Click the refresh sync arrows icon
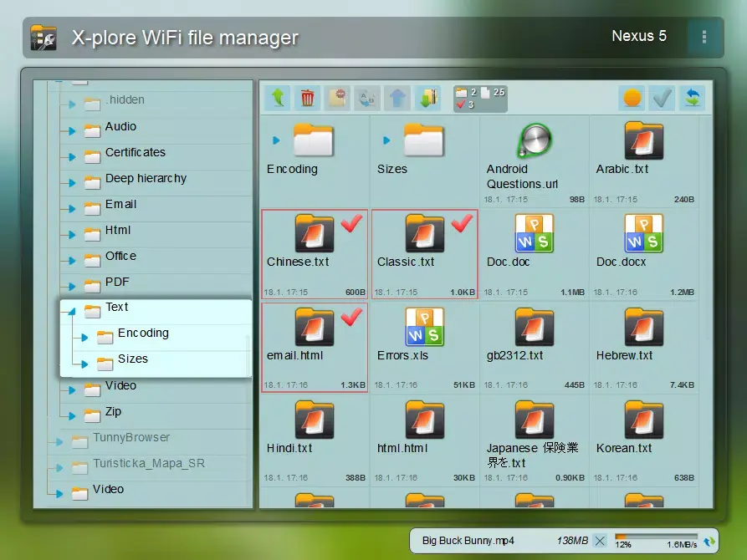 [692, 98]
